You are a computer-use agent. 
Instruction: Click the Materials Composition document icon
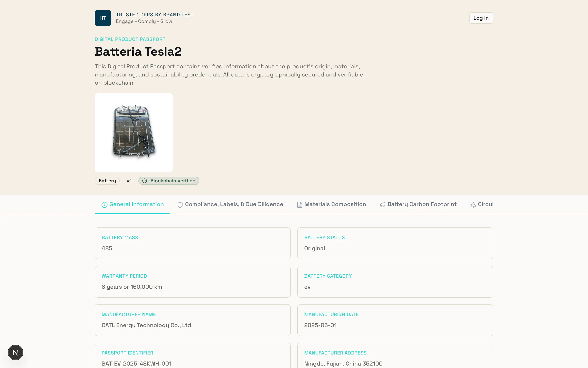pyautogui.click(x=300, y=205)
